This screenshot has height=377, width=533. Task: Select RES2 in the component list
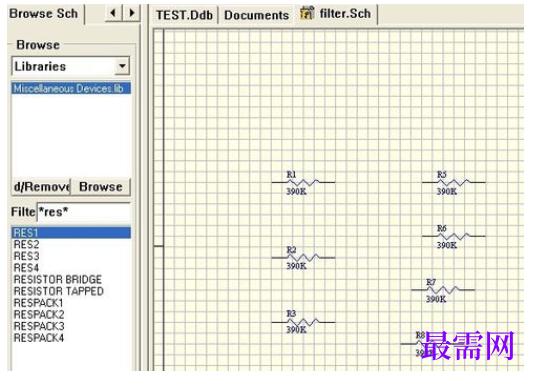pyautogui.click(x=27, y=244)
